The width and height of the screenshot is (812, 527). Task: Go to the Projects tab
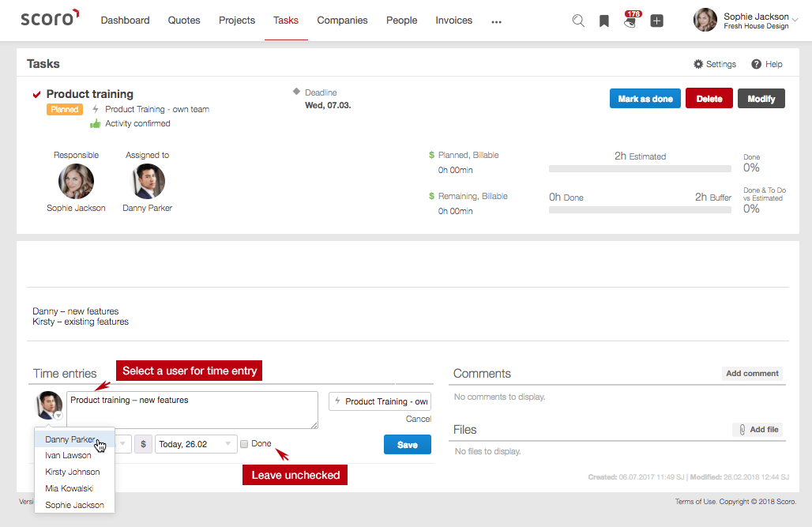point(237,21)
